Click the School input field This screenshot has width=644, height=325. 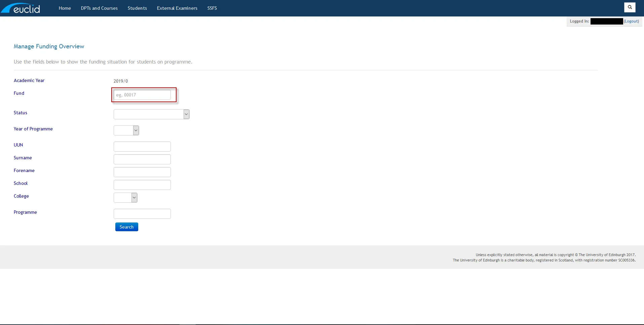click(x=142, y=185)
